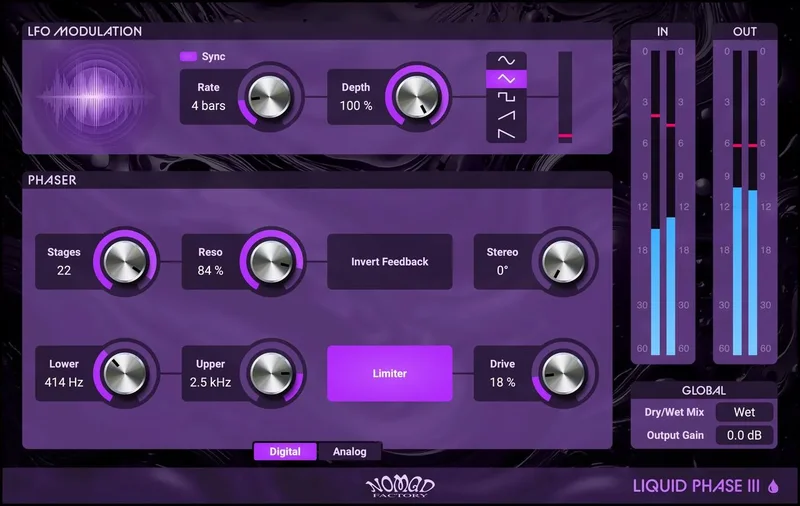This screenshot has height=506, width=800.
Task: Click the '414 Hz' lower value
Action: pos(64,382)
